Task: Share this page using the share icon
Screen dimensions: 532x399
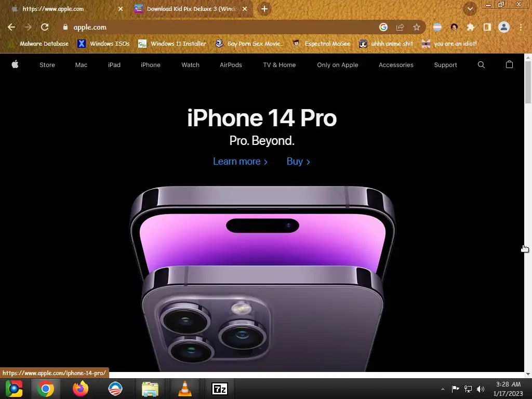Action: 400,27
